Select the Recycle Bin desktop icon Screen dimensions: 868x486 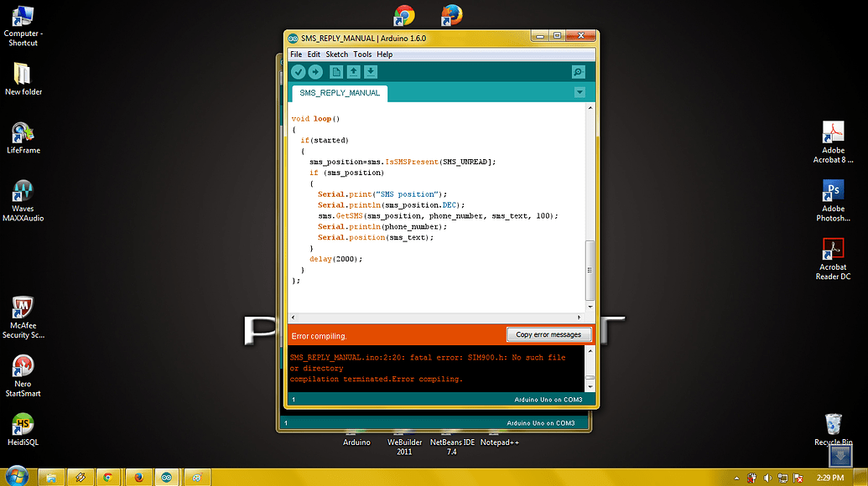(x=833, y=430)
